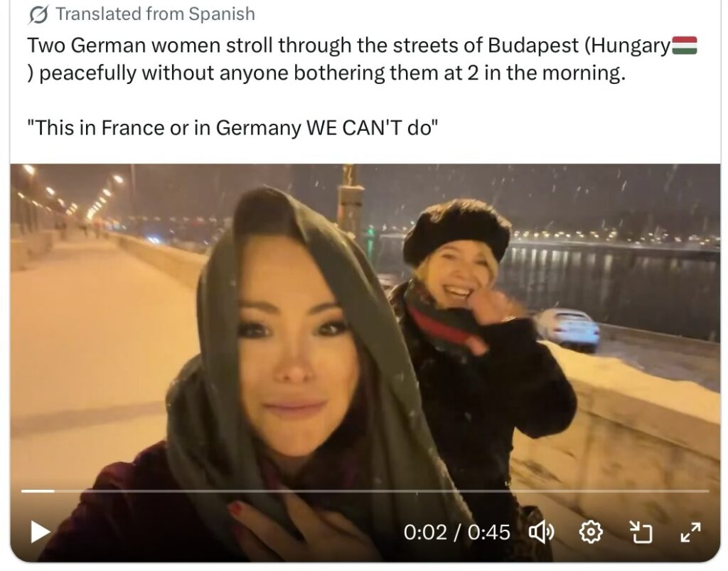This screenshot has width=728, height=571.
Task: Click the far end of the progress bar
Action: coord(706,491)
